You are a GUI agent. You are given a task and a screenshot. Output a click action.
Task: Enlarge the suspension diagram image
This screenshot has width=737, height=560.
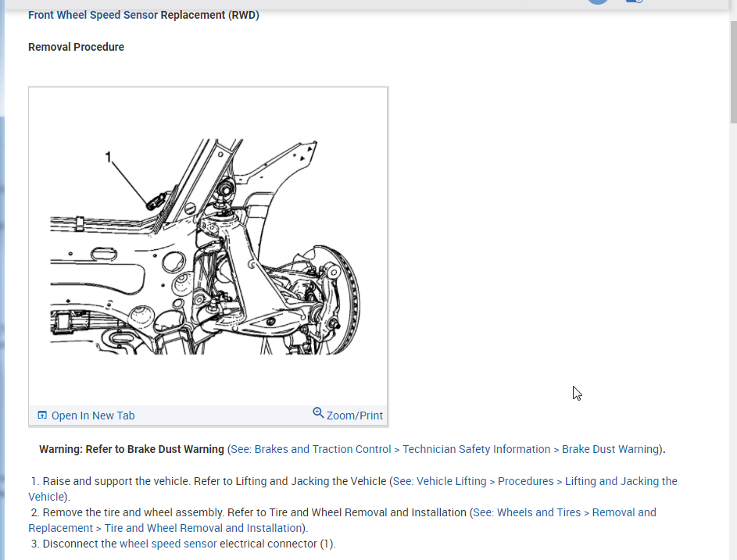208,246
